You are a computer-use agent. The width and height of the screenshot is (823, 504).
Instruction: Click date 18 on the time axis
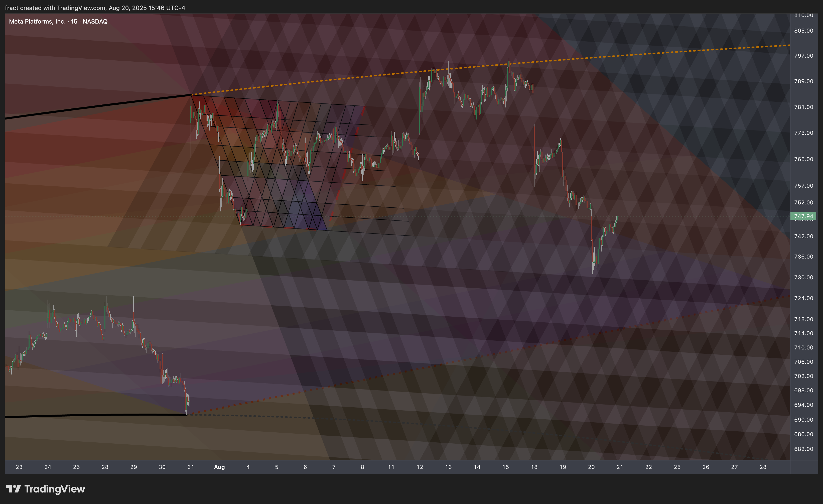(534, 467)
